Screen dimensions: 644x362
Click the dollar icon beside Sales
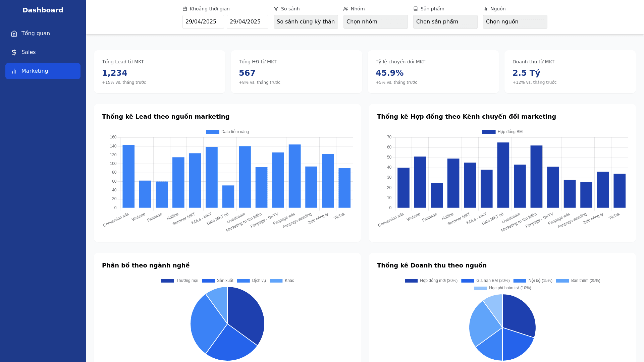(x=14, y=52)
